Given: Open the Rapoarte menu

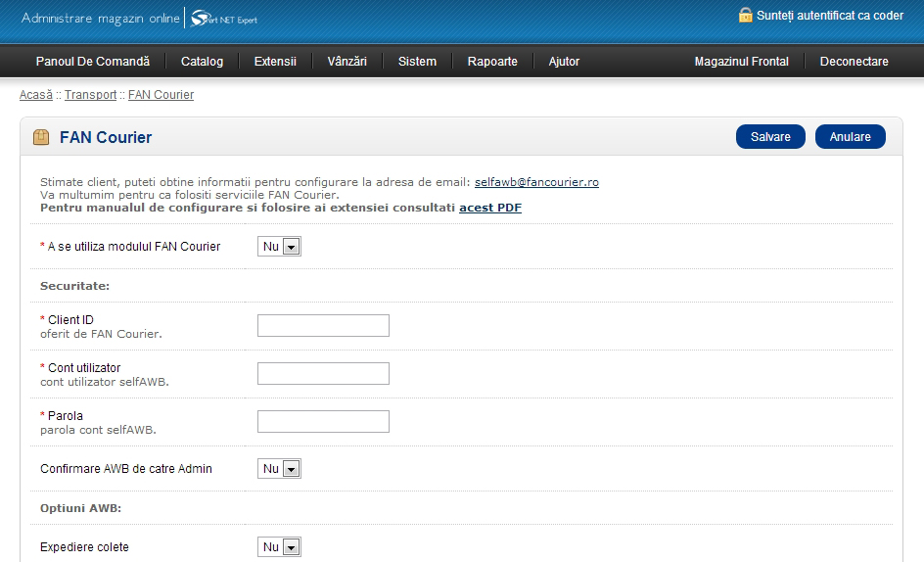Looking at the screenshot, I should pos(492,62).
